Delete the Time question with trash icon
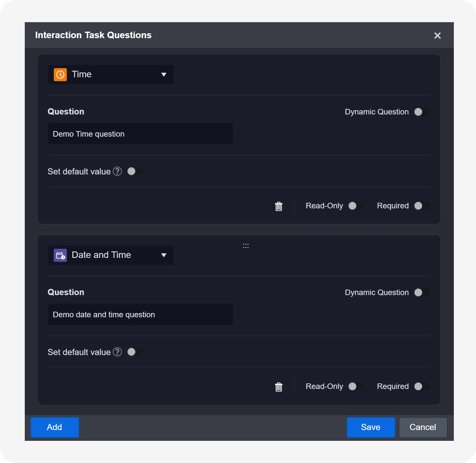 (279, 206)
